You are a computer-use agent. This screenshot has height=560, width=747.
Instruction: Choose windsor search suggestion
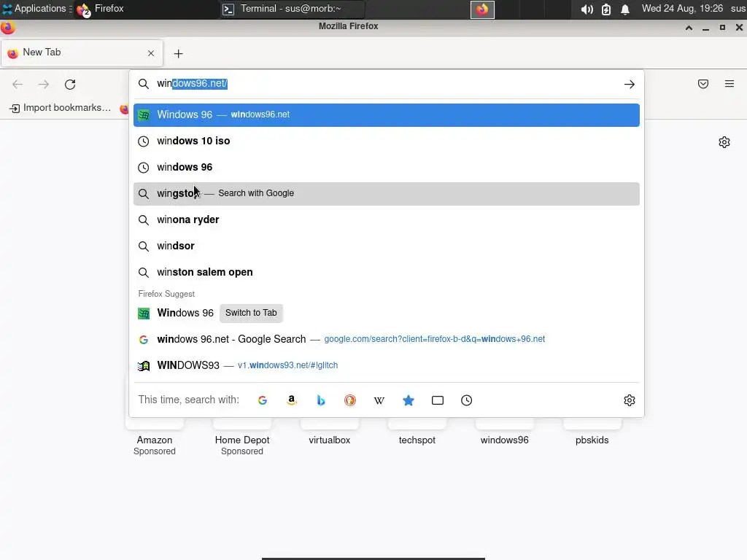pyautogui.click(x=387, y=246)
